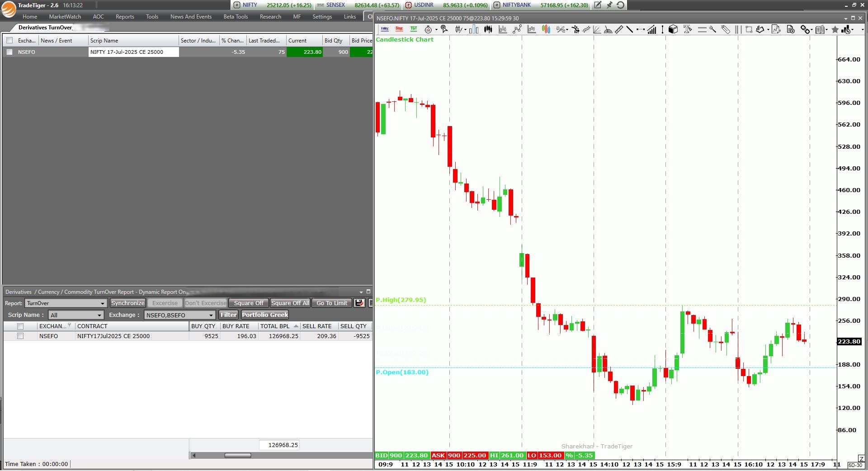The image size is (868, 471).
Task: Expand the book icon dropdown arrow
Action: pyautogui.click(x=827, y=30)
